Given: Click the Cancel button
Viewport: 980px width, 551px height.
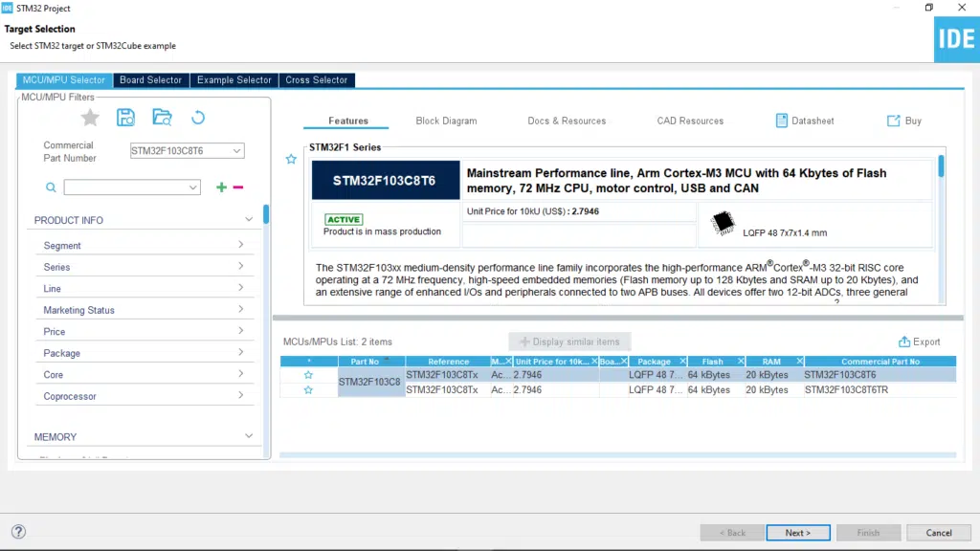Looking at the screenshot, I should pos(938,533).
